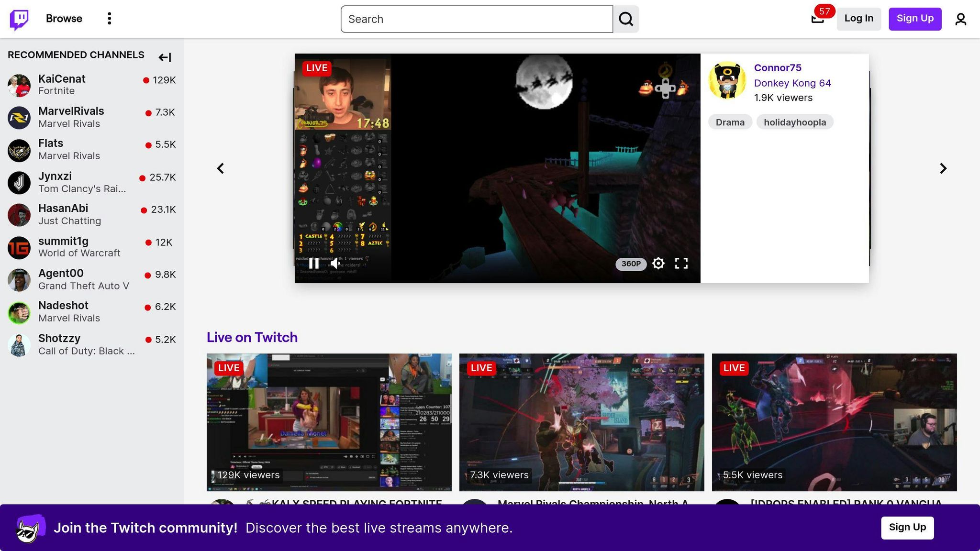Image resolution: width=980 pixels, height=551 pixels.
Task: Click the Nadeshot channel name
Action: pos(63,306)
